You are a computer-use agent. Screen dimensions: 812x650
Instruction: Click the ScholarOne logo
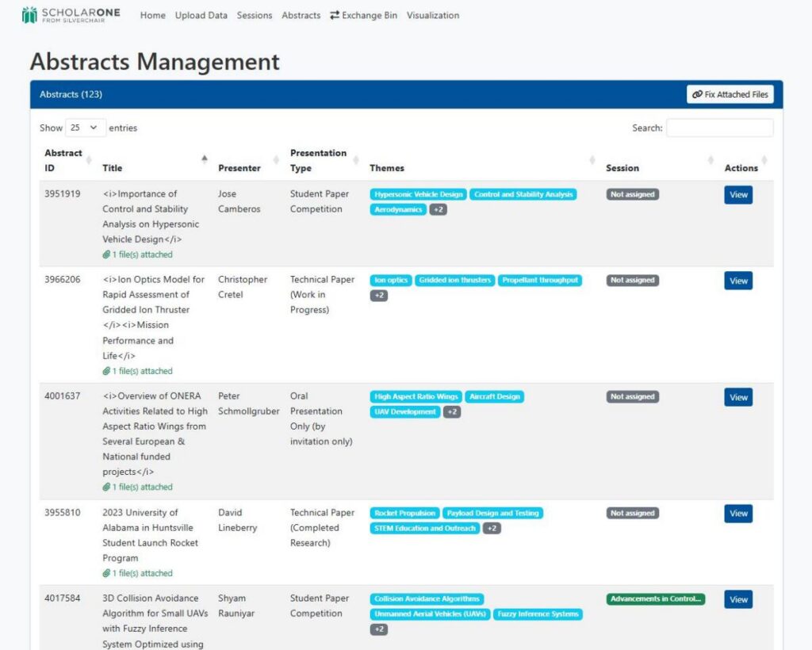pos(71,15)
